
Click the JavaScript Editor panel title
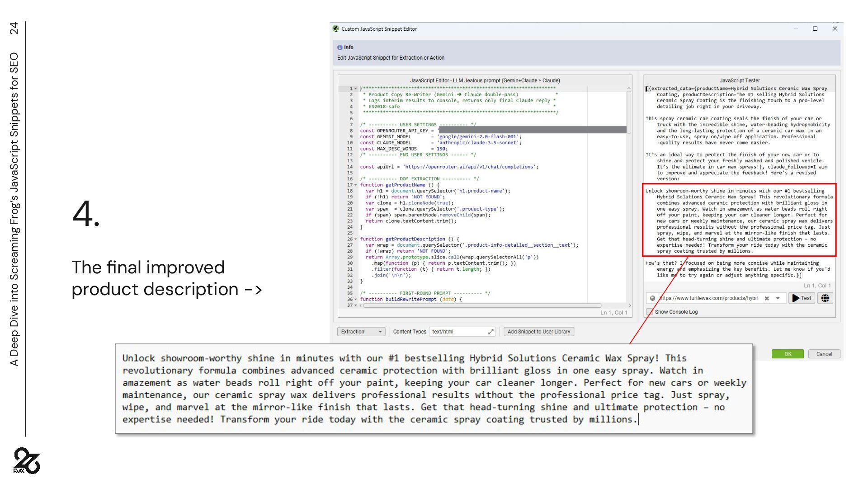click(x=485, y=80)
